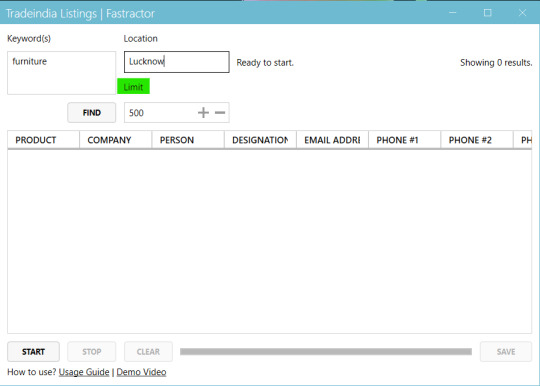
Task: Clear results with the CLEAR button
Action: click(x=148, y=352)
